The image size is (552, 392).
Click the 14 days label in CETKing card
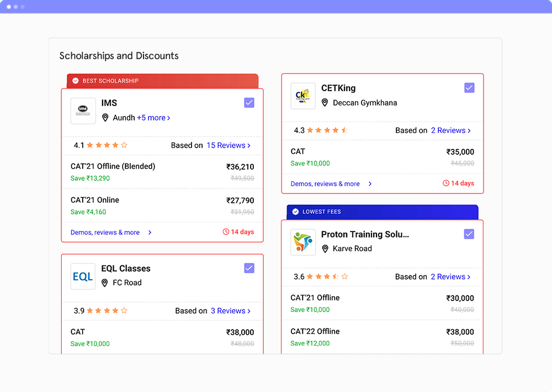pos(463,184)
